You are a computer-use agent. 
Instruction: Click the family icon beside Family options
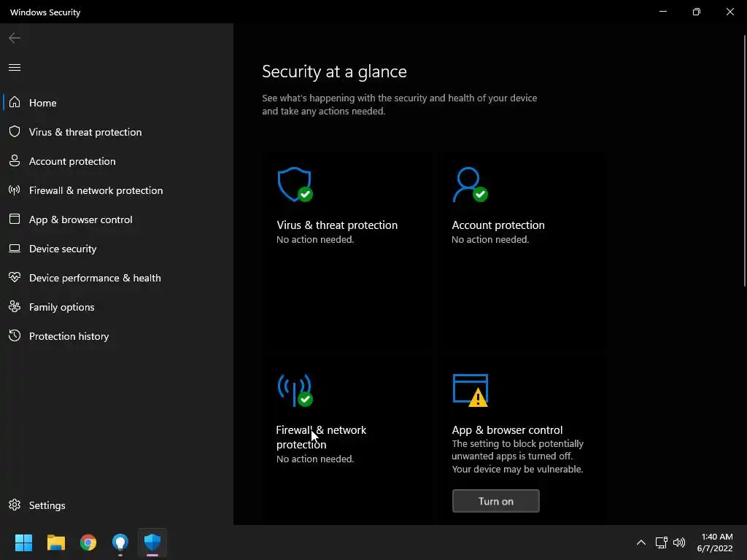click(x=15, y=307)
